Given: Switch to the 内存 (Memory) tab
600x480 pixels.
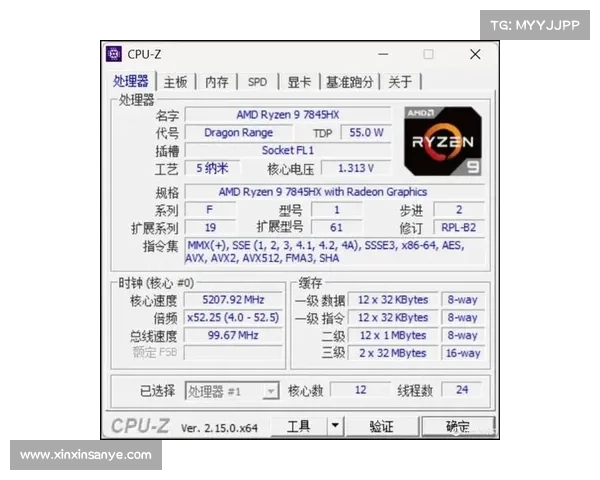Looking at the screenshot, I should point(217,82).
